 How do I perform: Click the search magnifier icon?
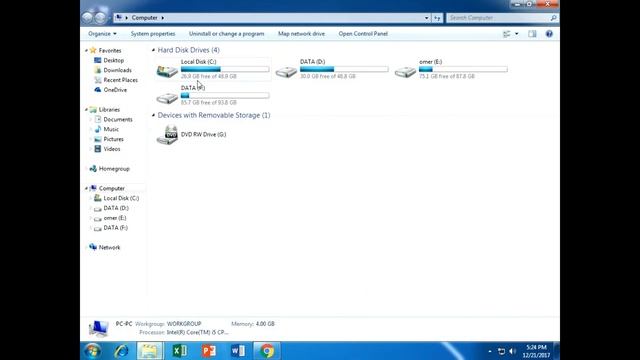click(553, 18)
